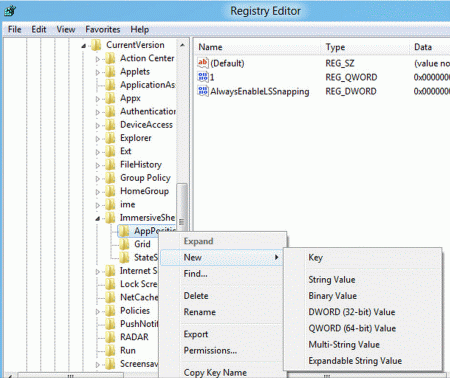Expand the Internet Settings tree node
Viewport: 450px width, 378px height.
[x=98, y=272]
